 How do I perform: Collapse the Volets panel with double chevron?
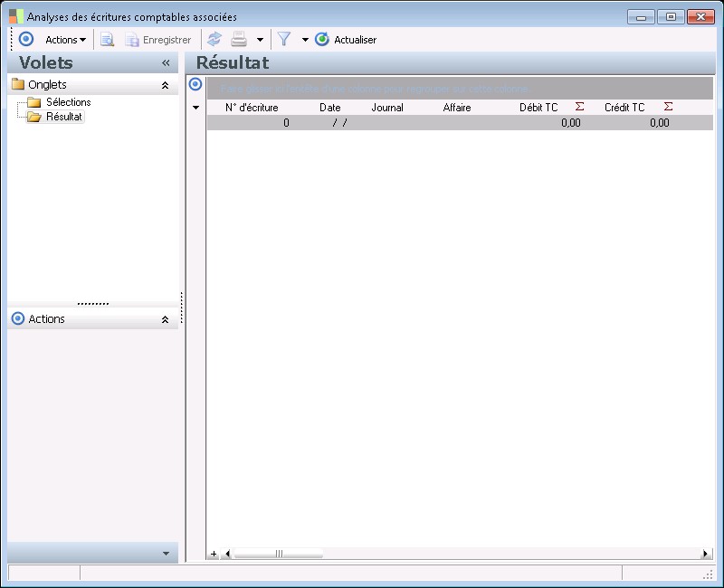pos(166,63)
